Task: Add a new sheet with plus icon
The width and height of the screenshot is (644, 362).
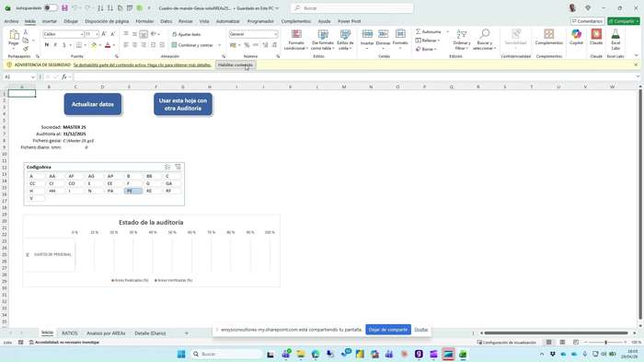Action: pos(186,333)
